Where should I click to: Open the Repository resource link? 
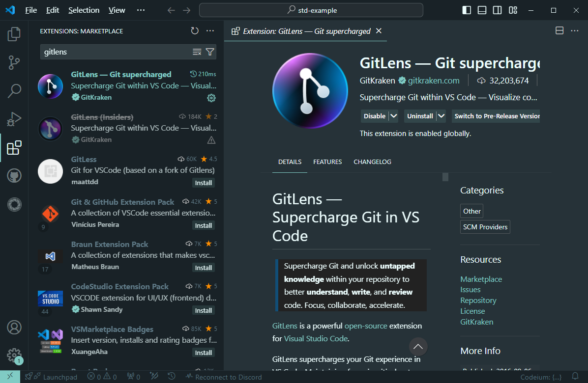[478, 301]
